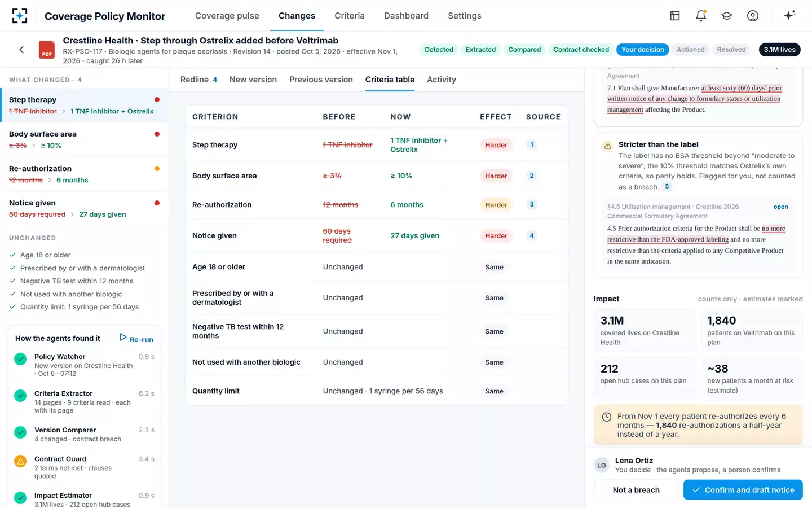Image resolution: width=812 pixels, height=508 pixels.
Task: Click the Harder effect badge for Re-authorization
Action: pos(496,205)
